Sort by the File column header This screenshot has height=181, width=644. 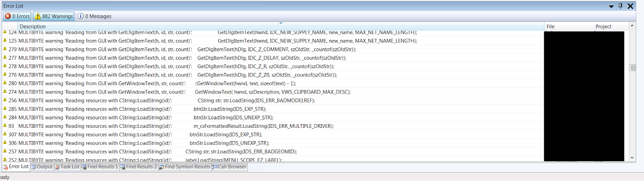569,26
